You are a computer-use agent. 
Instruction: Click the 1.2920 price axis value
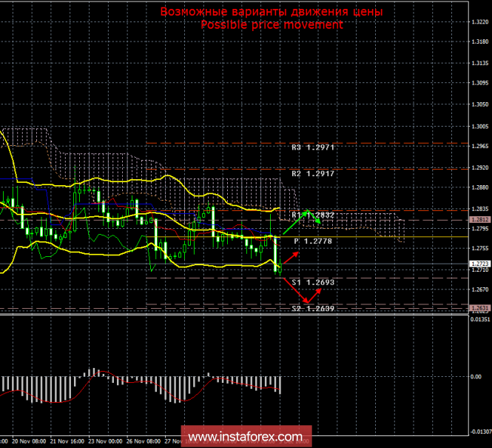[x=480, y=167]
